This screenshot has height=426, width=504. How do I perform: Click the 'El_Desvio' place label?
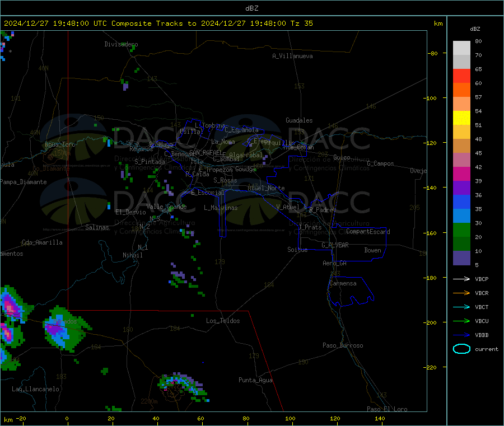tap(130, 212)
